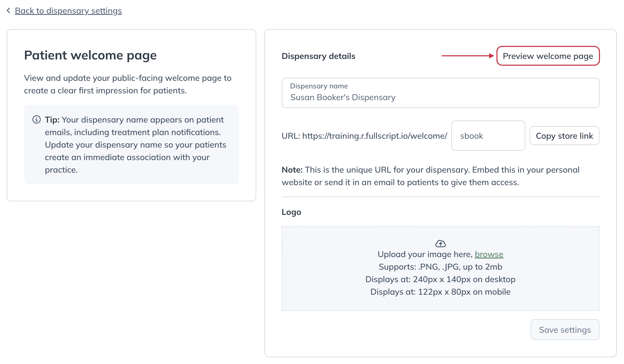Click the 'Patient welcome page' heading
Image resolution: width=624 pixels, height=364 pixels.
point(90,55)
